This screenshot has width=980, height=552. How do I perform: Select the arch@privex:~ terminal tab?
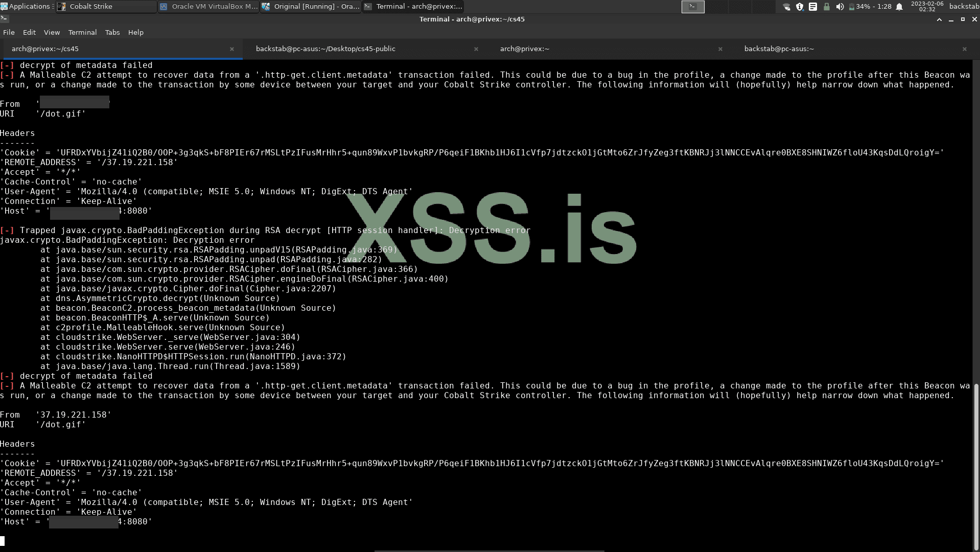coord(524,49)
